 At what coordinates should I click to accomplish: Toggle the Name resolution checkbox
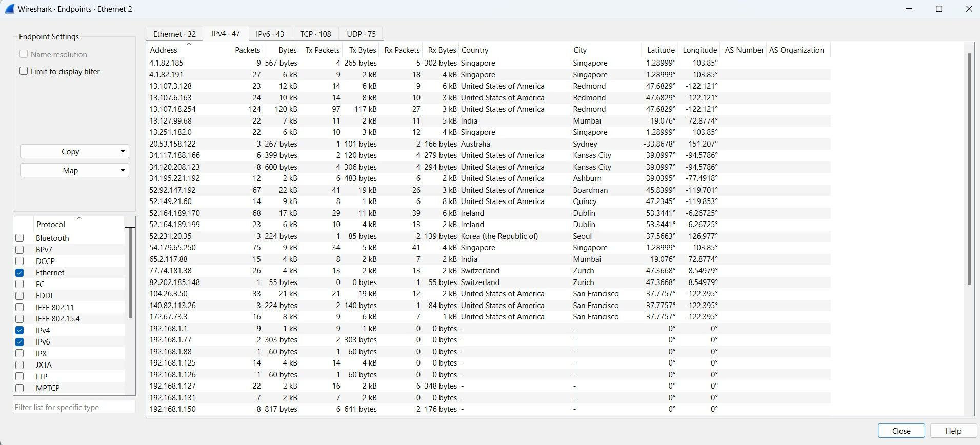(x=24, y=54)
